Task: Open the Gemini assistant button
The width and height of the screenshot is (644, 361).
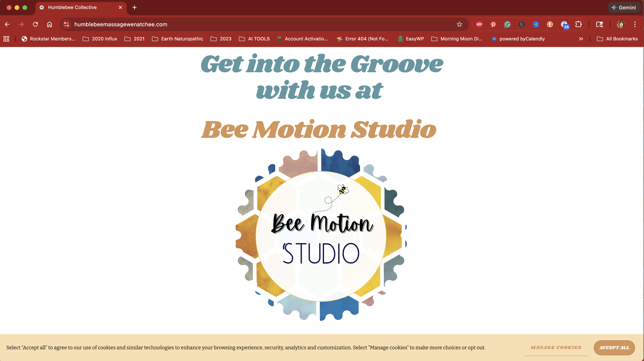Action: point(624,7)
